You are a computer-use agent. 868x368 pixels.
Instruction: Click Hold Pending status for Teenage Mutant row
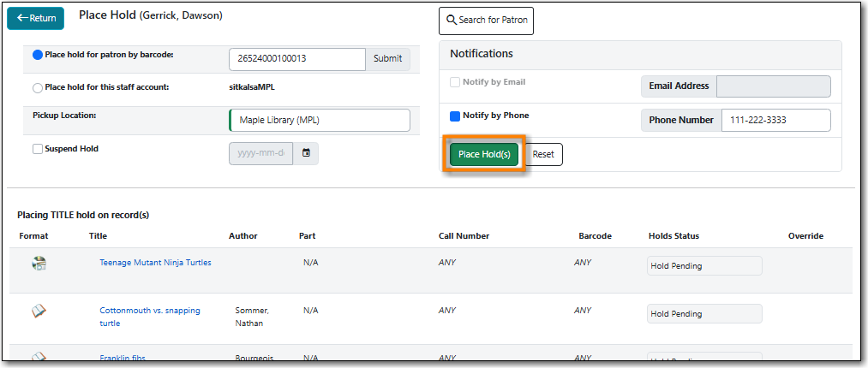[x=704, y=266]
